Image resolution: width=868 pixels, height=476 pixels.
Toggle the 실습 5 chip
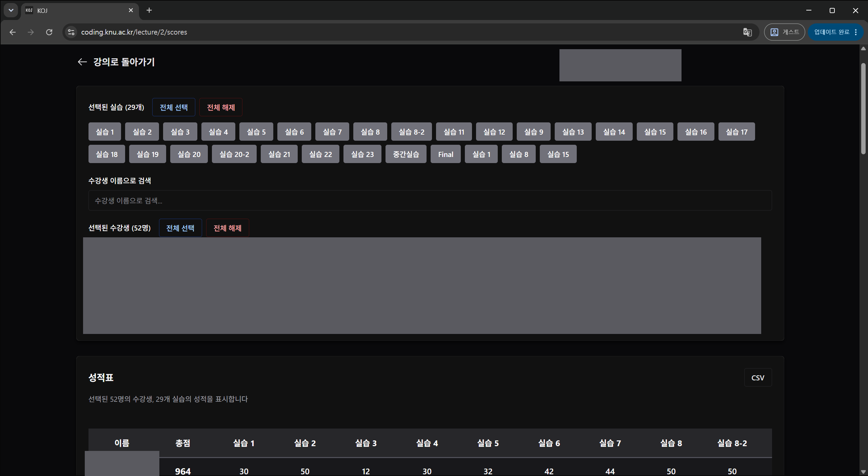(x=256, y=132)
